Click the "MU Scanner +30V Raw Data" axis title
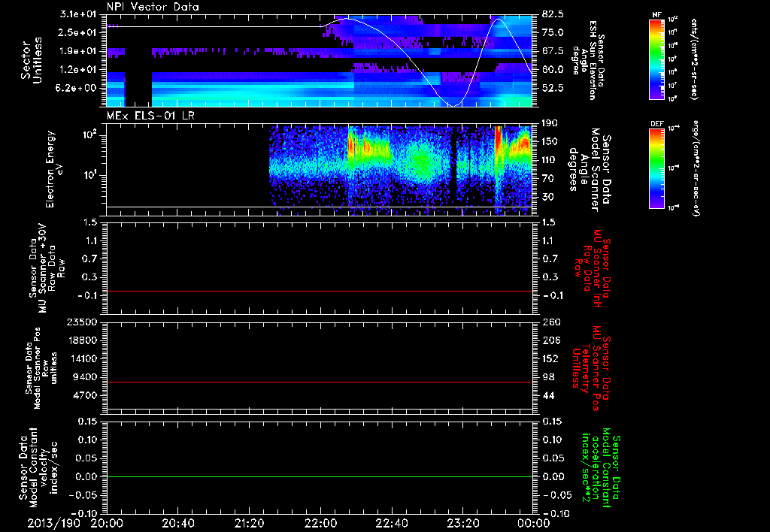 (x=47, y=268)
